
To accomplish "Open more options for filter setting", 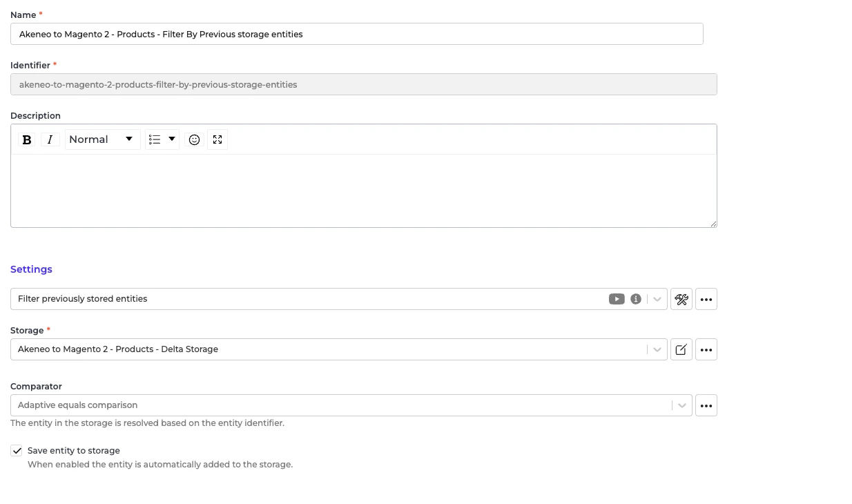I will pyautogui.click(x=706, y=299).
